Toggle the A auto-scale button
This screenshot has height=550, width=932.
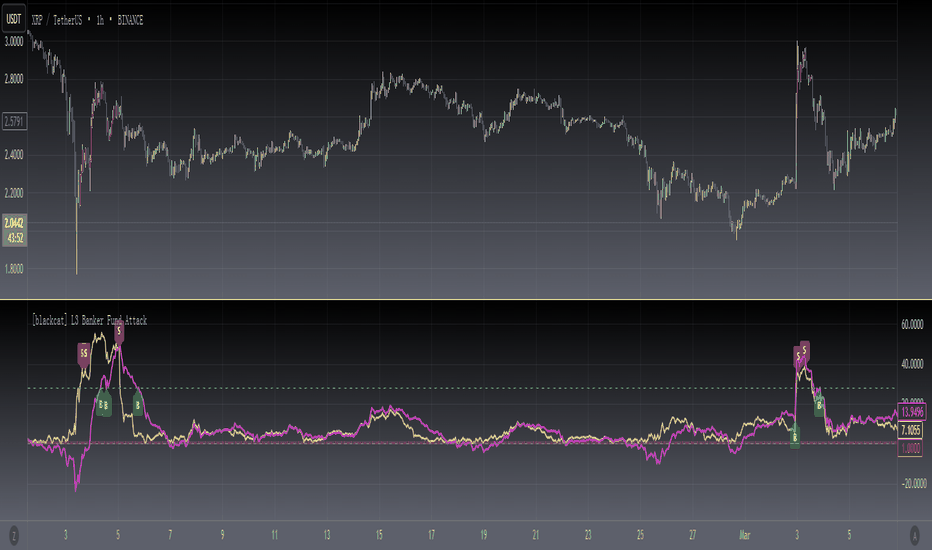click(915, 535)
